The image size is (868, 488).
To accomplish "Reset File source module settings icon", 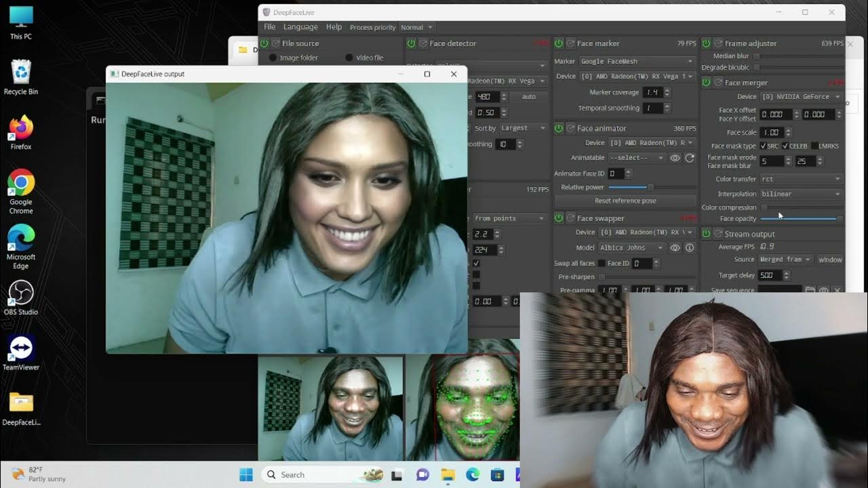I will click(x=275, y=43).
